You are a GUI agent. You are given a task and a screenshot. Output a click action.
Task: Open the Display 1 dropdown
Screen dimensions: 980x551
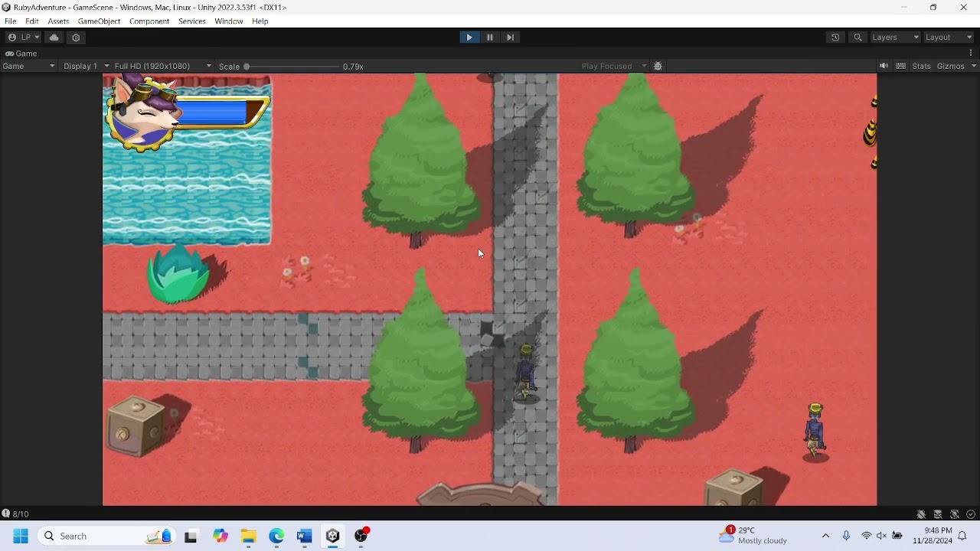pos(86,66)
